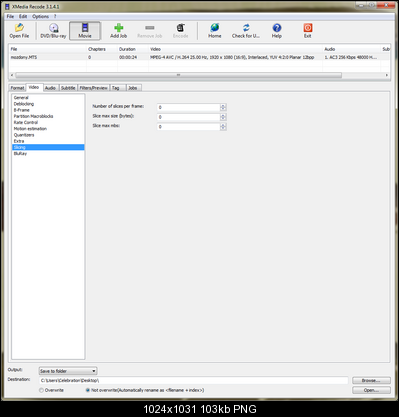Image resolution: width=399 pixels, height=417 pixels.
Task: Start the Encode toolbar icon
Action: point(180,31)
